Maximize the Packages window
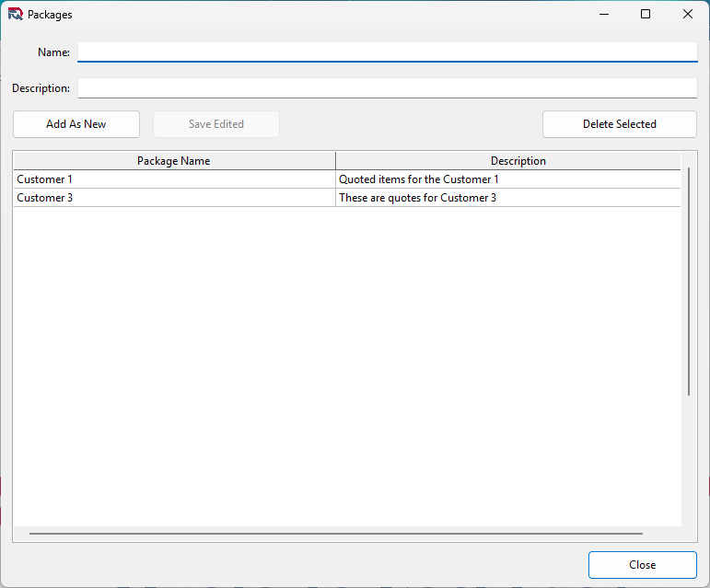 (646, 14)
